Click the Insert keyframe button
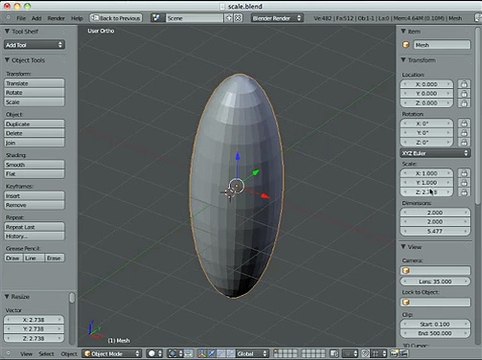 point(34,196)
